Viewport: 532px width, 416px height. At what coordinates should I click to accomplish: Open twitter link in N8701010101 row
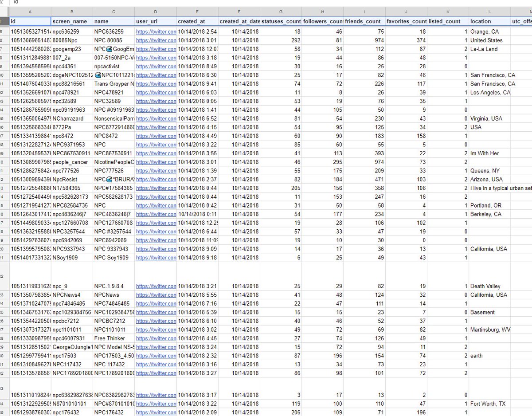[156, 404]
